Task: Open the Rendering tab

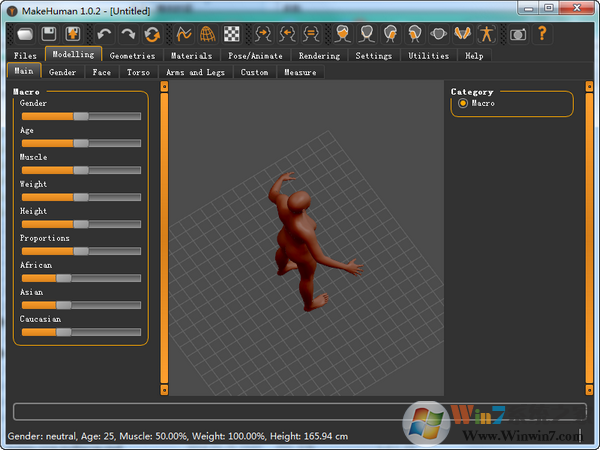Action: 319,56
